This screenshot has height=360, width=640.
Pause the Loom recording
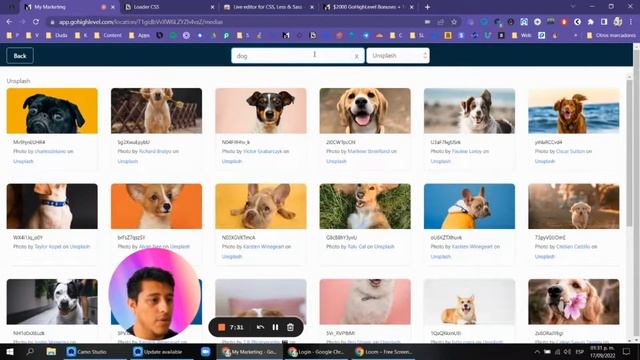click(x=275, y=327)
